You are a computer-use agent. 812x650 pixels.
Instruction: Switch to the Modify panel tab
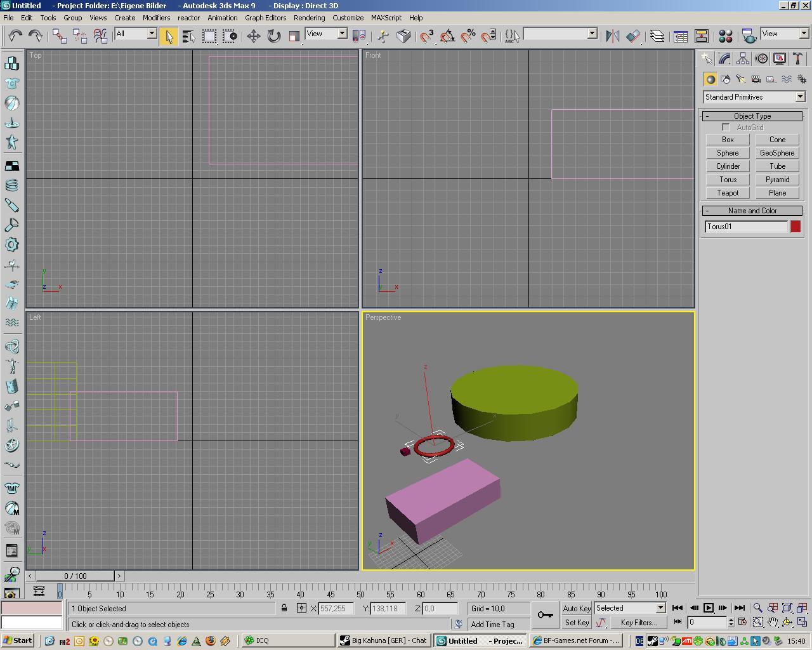coord(724,59)
